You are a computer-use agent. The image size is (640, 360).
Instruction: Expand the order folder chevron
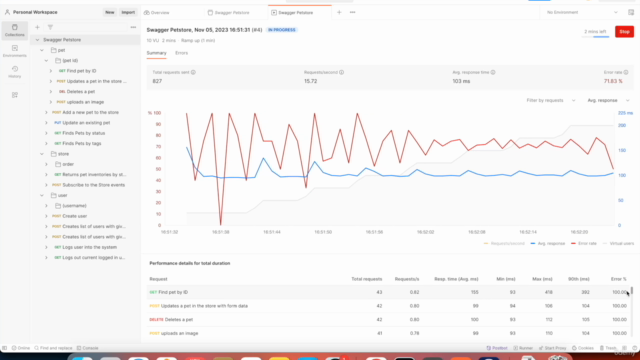pyautogui.click(x=46, y=164)
